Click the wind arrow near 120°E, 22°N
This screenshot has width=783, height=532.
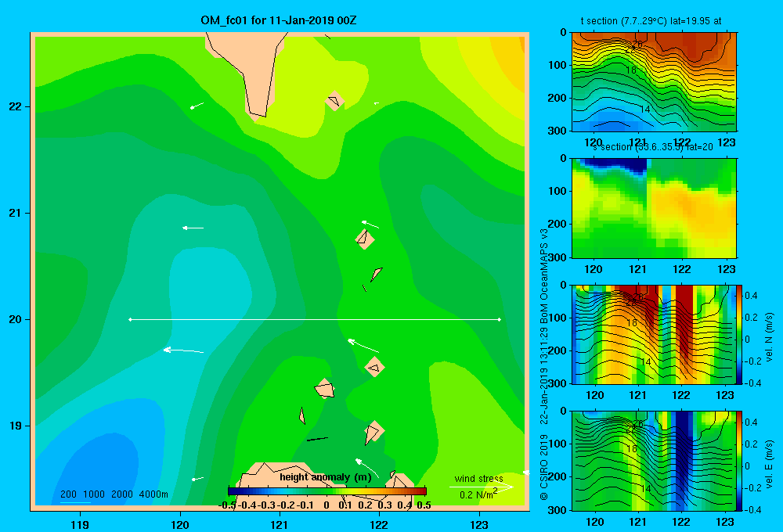click(197, 106)
